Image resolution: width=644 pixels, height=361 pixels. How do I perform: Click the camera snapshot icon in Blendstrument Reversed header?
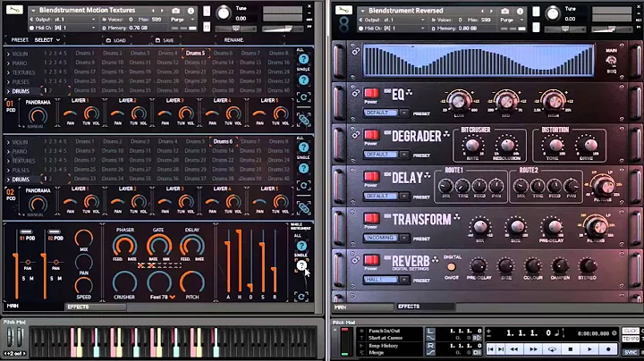[504, 11]
